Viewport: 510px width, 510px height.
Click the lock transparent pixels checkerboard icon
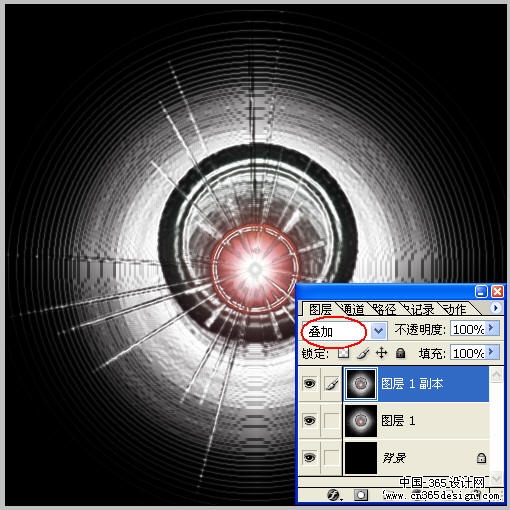343,353
